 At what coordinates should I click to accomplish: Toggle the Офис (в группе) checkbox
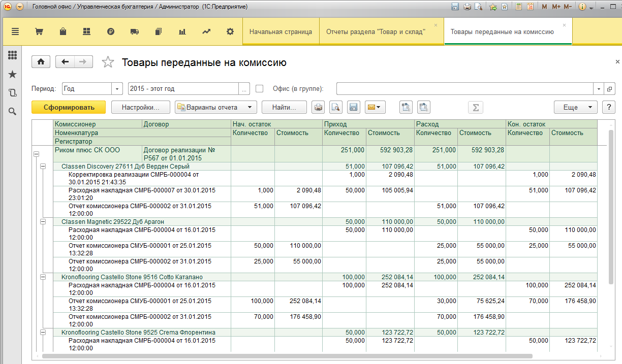pos(260,88)
